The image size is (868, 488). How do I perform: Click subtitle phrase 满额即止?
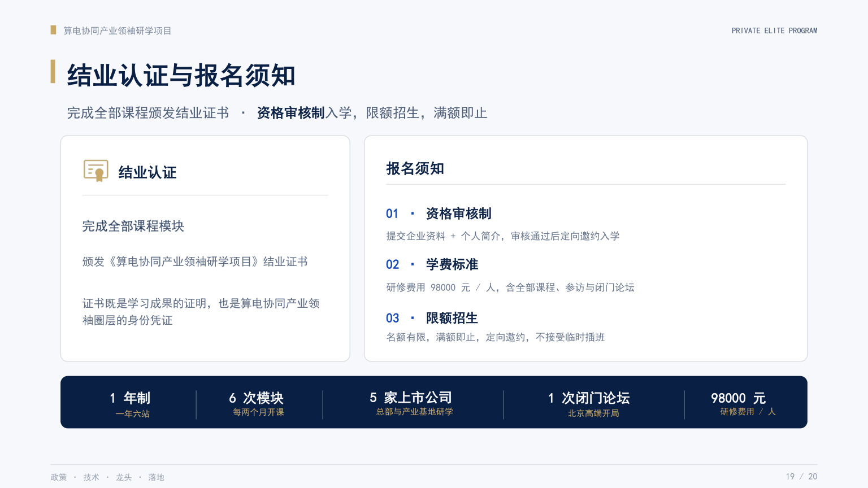460,113
